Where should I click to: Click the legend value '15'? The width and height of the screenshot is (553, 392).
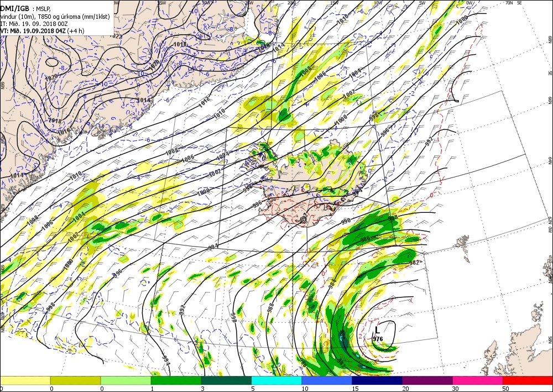[x=355, y=389]
